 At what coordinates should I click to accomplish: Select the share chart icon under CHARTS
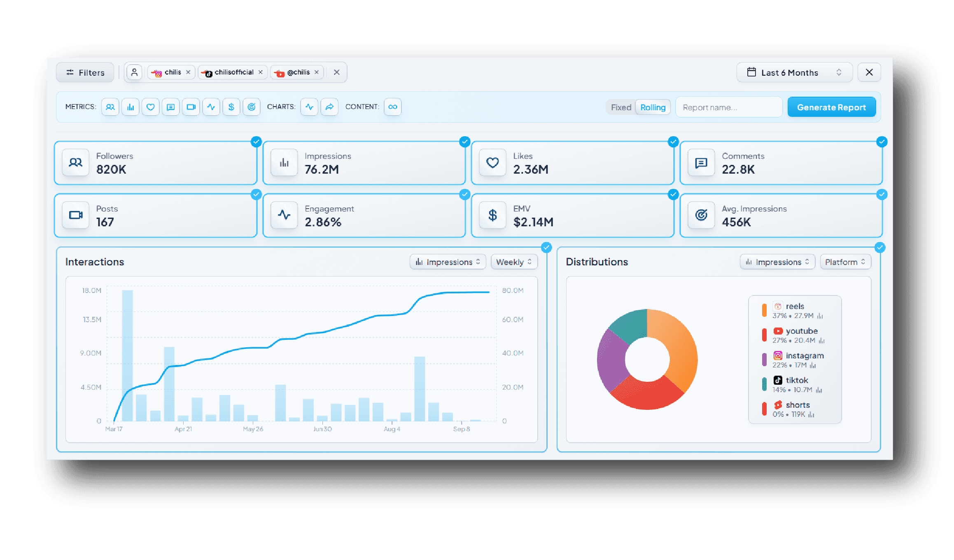click(x=329, y=107)
